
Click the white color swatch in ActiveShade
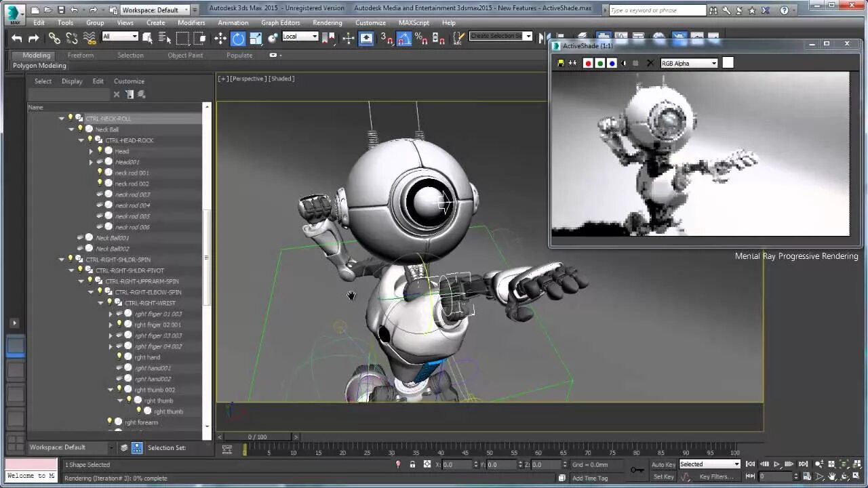click(728, 63)
